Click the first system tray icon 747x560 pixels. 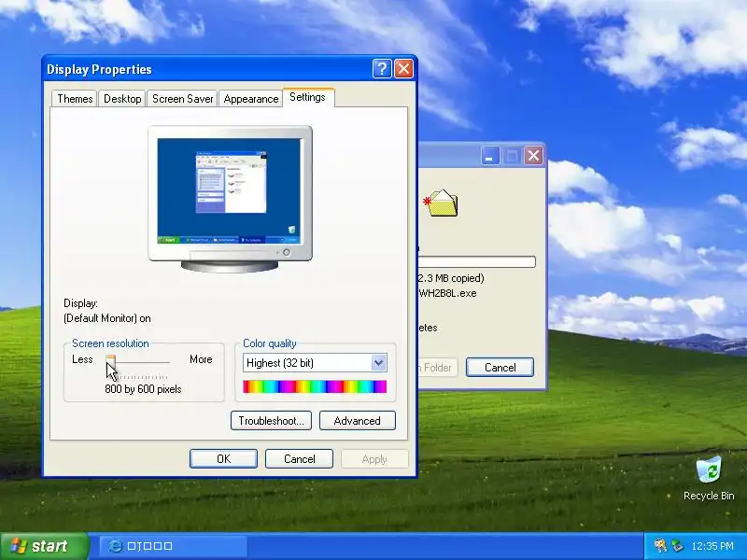click(660, 545)
